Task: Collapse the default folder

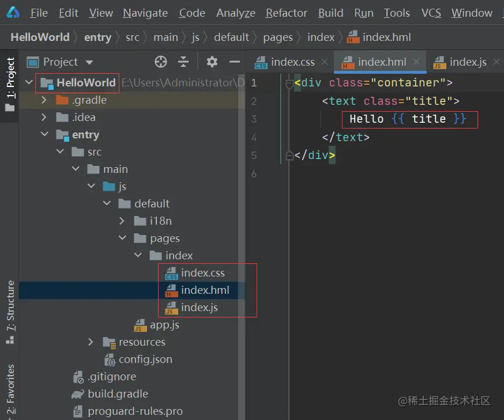Action: click(107, 203)
